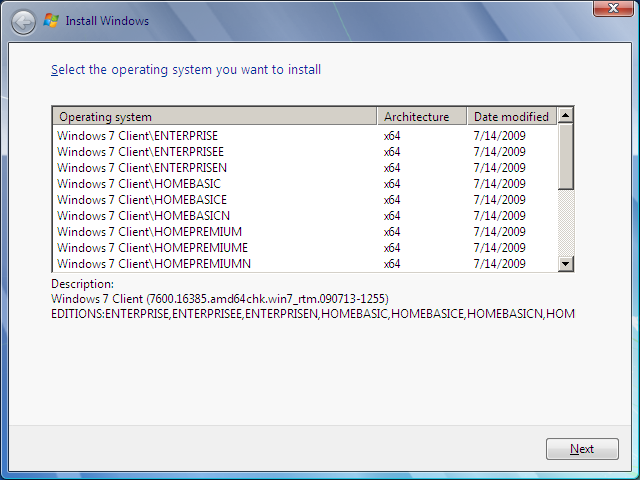The image size is (640, 480).
Task: Sort by Date modified column header
Action: tap(511, 117)
